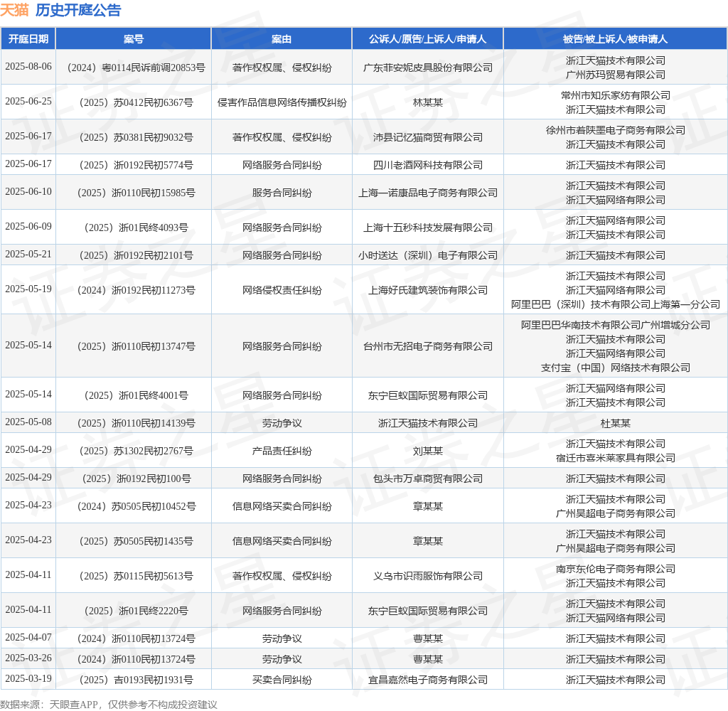Select case number 苏0412民初6367号
728x711 pixels.
tap(154, 102)
